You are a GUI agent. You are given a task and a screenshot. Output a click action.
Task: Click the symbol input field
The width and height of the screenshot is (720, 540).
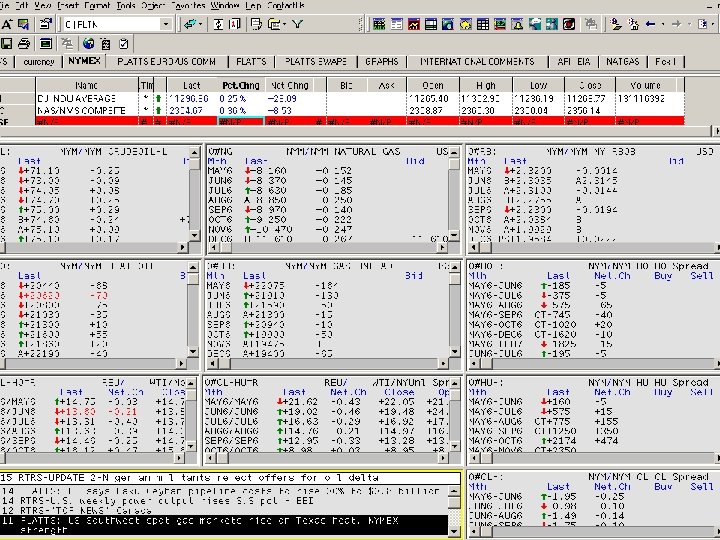pos(111,24)
